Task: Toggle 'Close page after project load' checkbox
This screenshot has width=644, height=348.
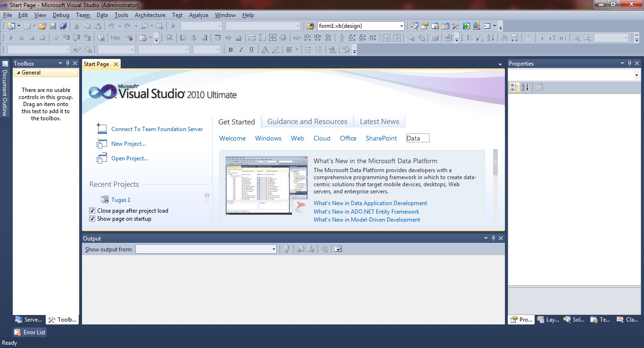Action: click(x=92, y=211)
